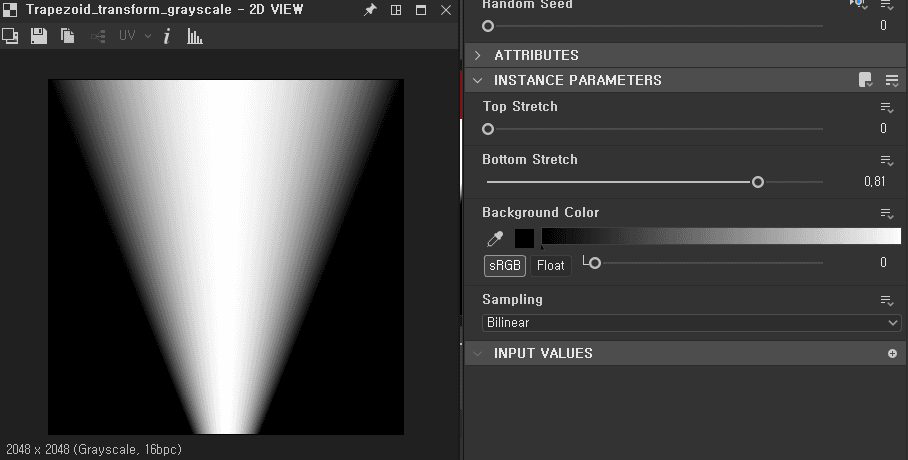The width and height of the screenshot is (908, 460).
Task: Click the Top Stretch label
Action: 520,107
